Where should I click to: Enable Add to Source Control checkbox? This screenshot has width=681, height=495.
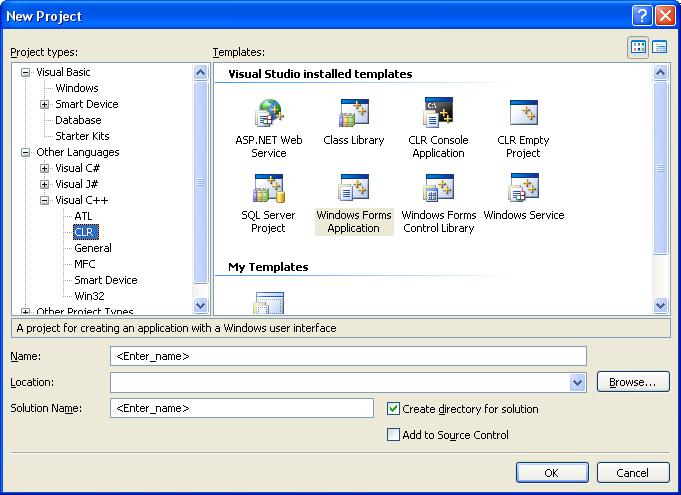pyautogui.click(x=393, y=435)
